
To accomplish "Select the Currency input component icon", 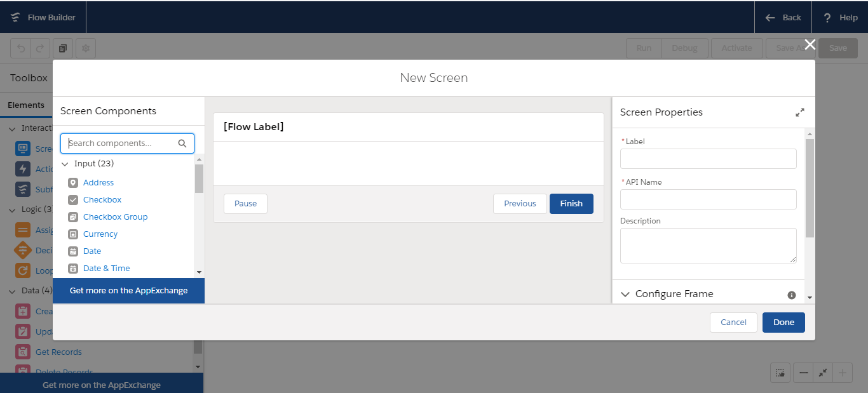I will point(74,234).
